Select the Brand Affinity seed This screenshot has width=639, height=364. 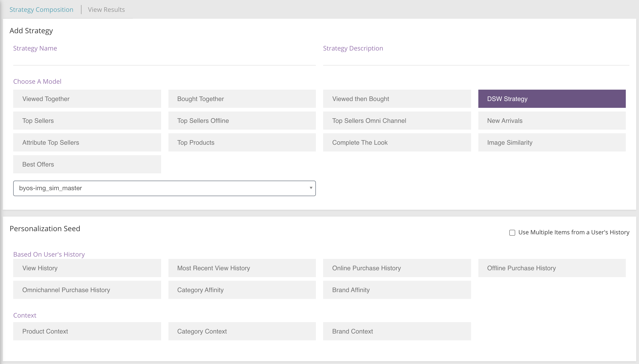tap(397, 290)
